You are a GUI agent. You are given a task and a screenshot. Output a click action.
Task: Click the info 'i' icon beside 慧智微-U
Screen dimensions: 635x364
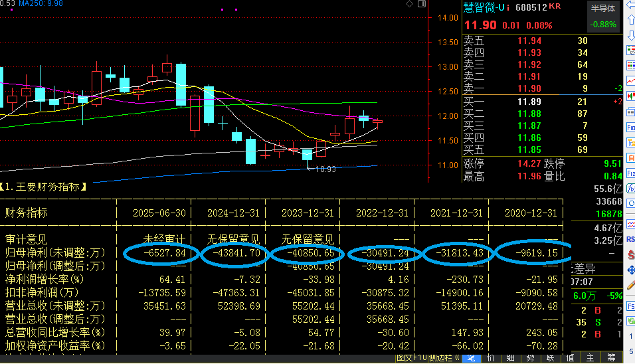click(509, 8)
